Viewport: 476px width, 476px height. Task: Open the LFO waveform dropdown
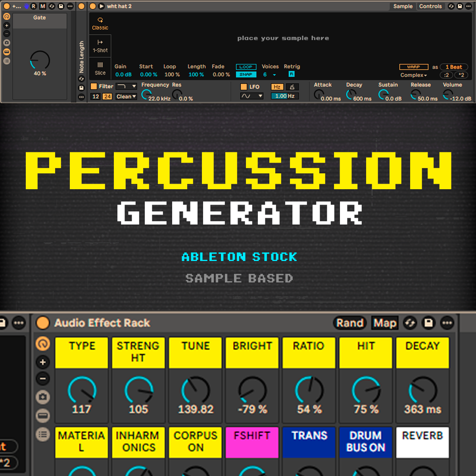(252, 96)
